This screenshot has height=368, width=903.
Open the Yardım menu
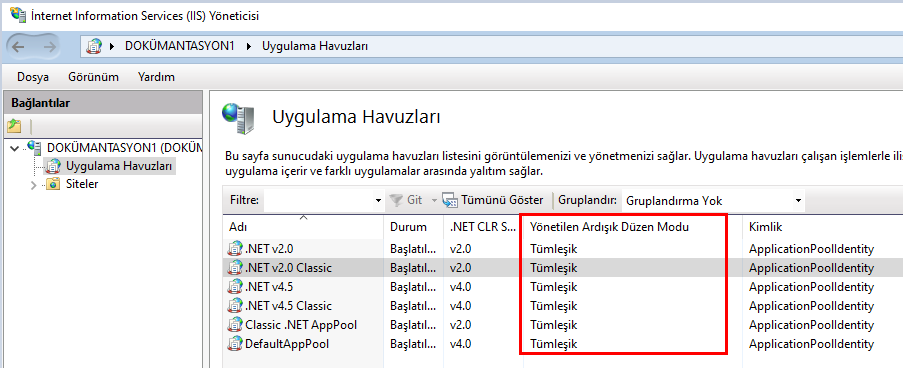[x=156, y=77]
